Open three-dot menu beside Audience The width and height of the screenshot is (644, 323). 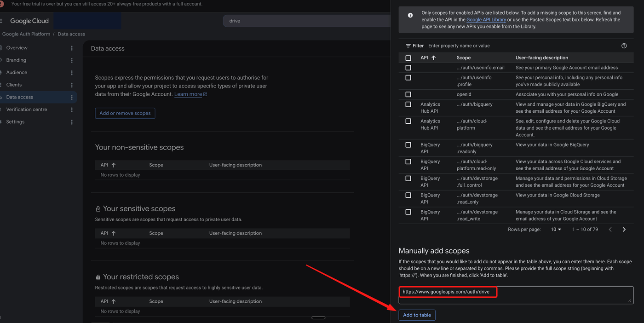(72, 73)
